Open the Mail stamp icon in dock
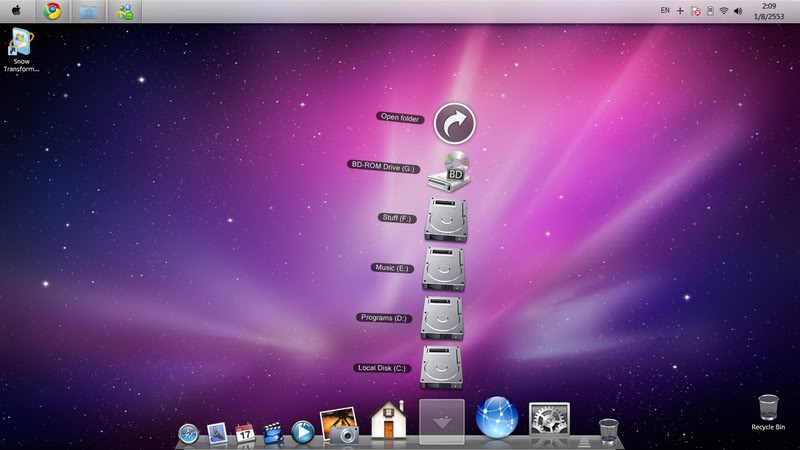This screenshot has width=800, height=450. [217, 434]
